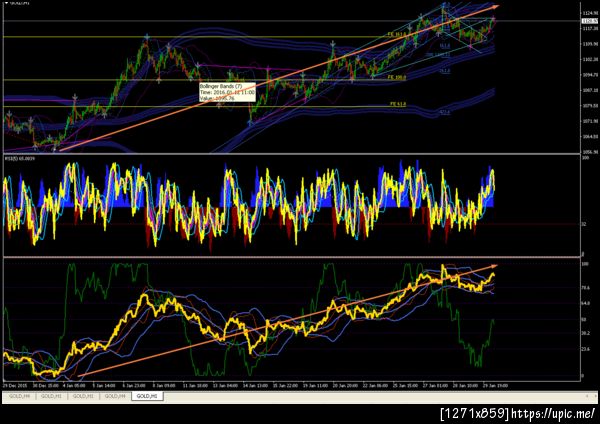
Task: Click the 29 Dec 2015 time axis label
Action: 13,386
